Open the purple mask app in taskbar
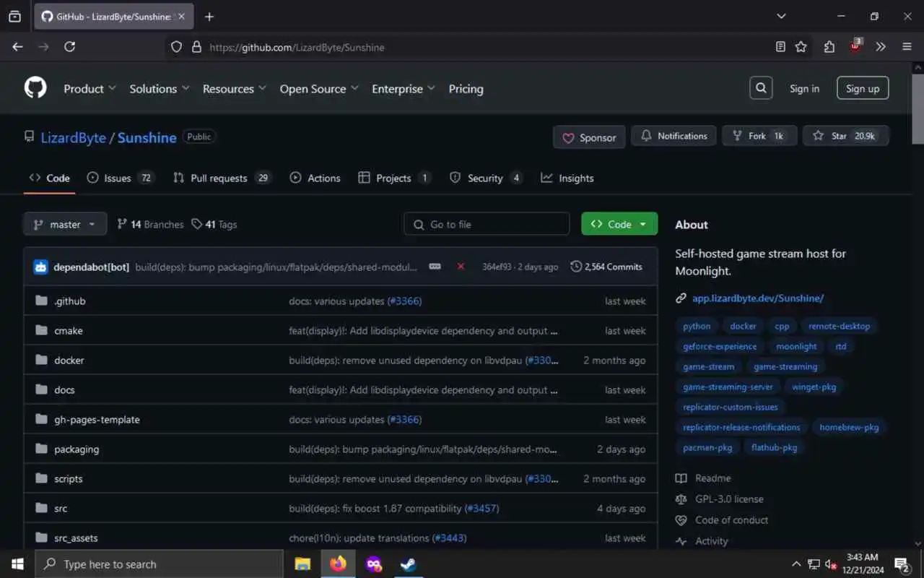 tap(373, 564)
